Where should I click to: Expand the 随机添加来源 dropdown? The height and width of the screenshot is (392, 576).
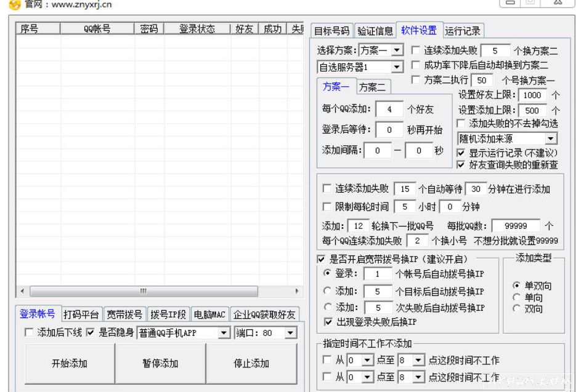550,138
